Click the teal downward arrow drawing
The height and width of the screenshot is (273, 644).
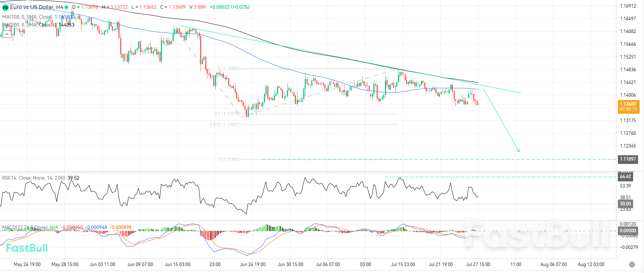click(501, 120)
